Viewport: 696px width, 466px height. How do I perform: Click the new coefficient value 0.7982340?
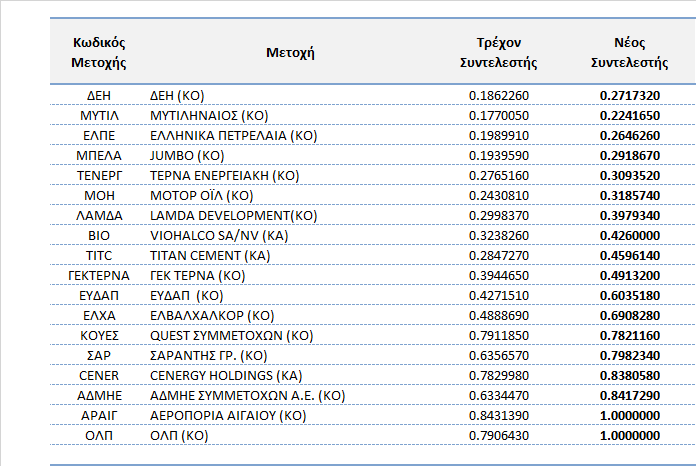pos(629,355)
